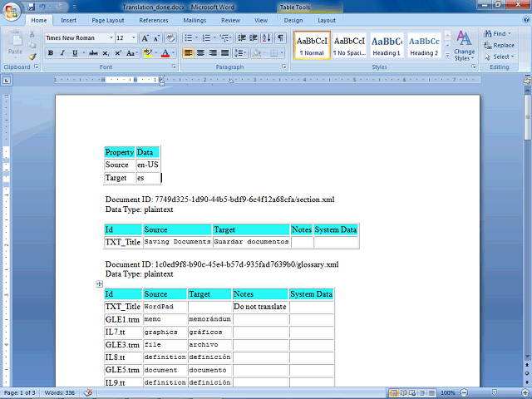Adjust the zoom slider handle

495,393
